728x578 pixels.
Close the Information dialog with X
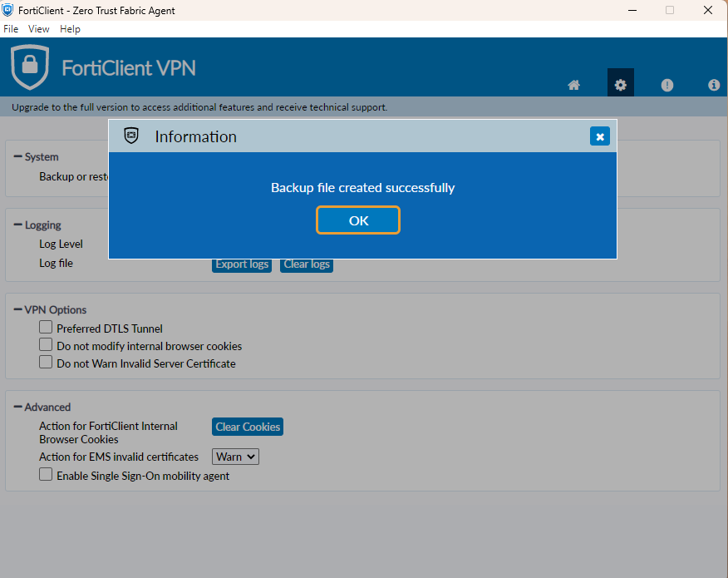coord(600,136)
